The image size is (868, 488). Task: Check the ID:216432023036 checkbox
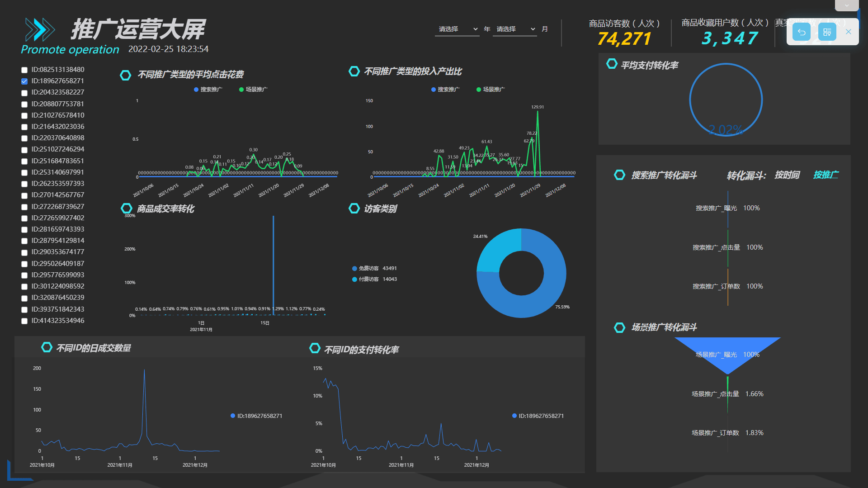tap(24, 127)
